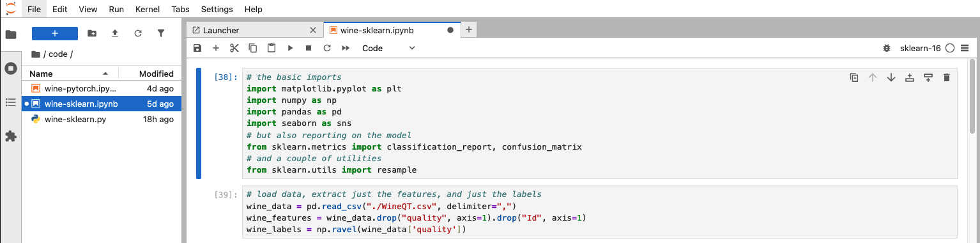Duplicate the active cell
Image resolution: width=980 pixels, height=243 pixels.
(854, 77)
